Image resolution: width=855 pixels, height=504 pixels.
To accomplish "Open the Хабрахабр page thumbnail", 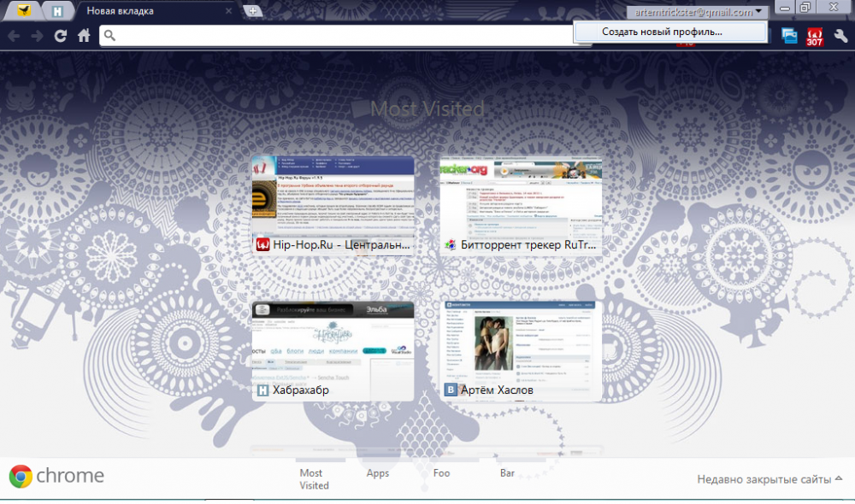I will (x=333, y=351).
